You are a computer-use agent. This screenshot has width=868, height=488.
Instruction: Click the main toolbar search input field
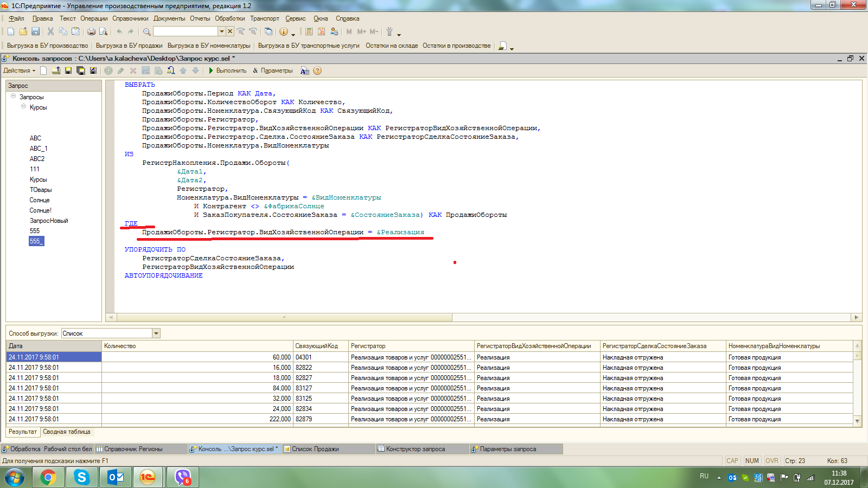coord(186,31)
